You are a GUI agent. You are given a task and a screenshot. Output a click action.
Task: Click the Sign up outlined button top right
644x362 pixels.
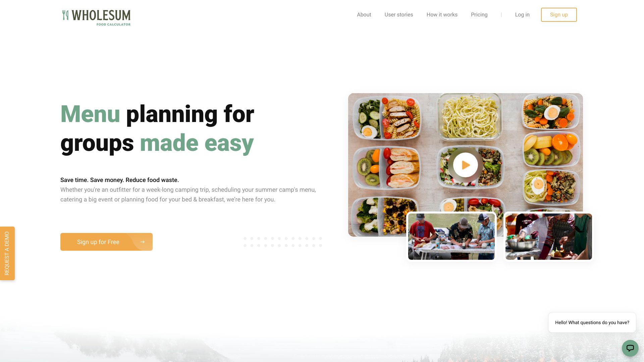click(x=558, y=15)
